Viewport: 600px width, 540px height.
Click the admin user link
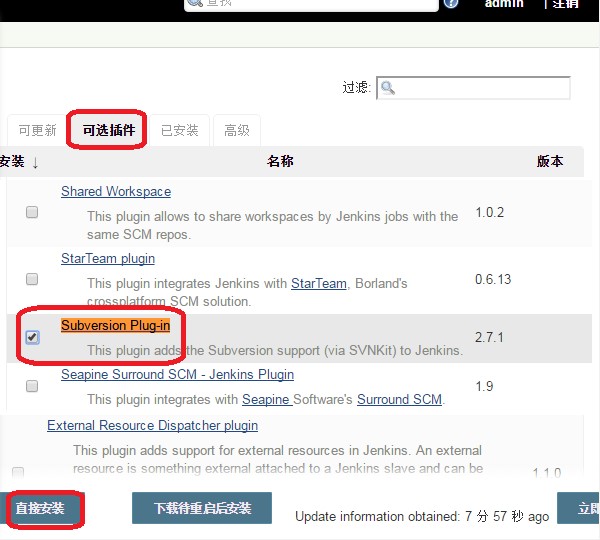(504, 4)
